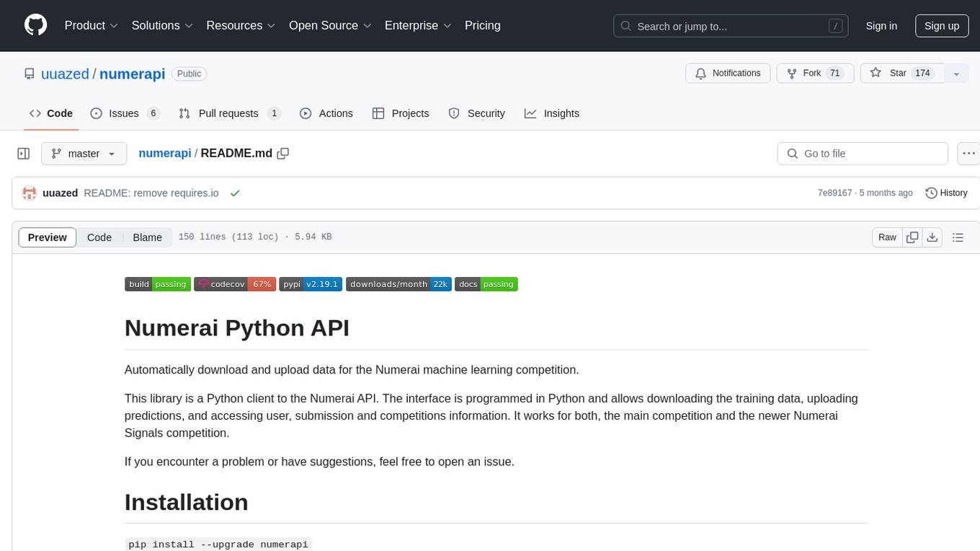980x551 pixels.
Task: Copy raw file contents
Action: [913, 237]
